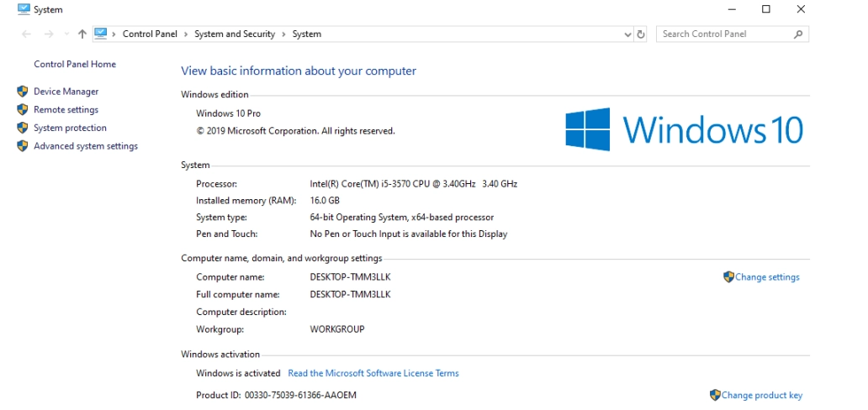Click the up arrow navigation button
Viewport: 868px width, 410px height.
pyautogui.click(x=82, y=34)
